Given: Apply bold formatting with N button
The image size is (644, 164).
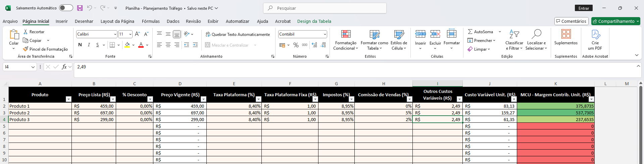Looking at the screenshot, I should coord(80,45).
